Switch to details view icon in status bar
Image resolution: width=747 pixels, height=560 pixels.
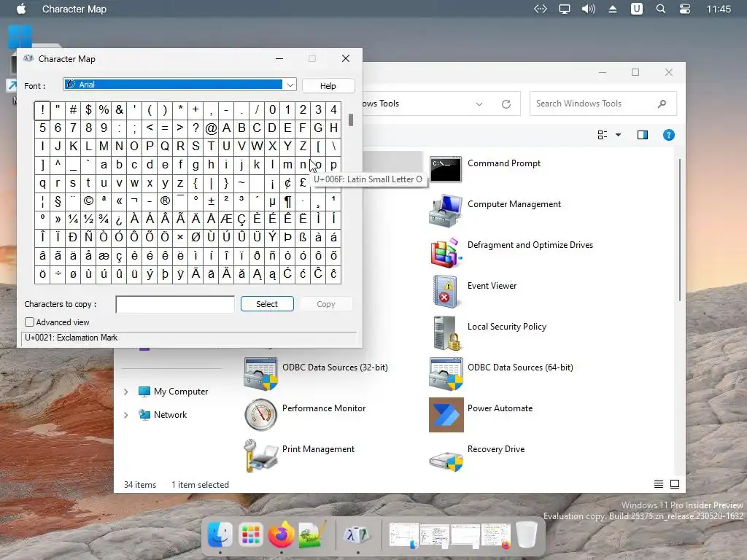point(659,484)
